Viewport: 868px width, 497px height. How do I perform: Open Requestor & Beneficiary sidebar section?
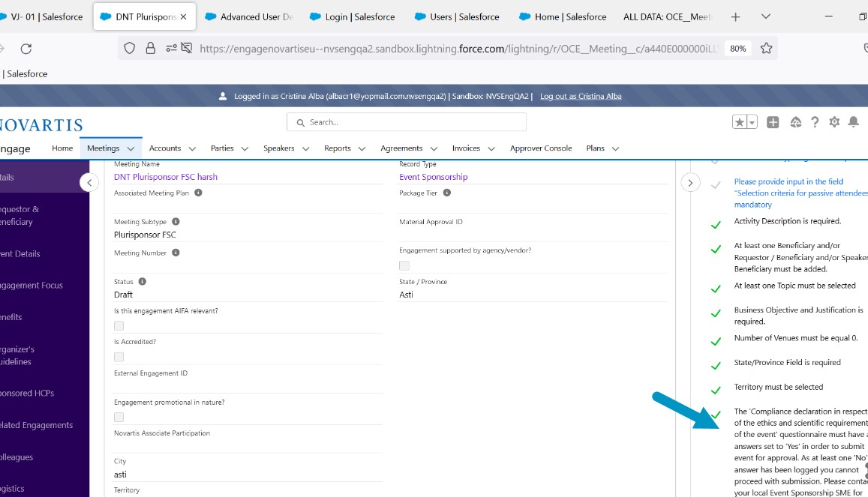pyautogui.click(x=20, y=216)
